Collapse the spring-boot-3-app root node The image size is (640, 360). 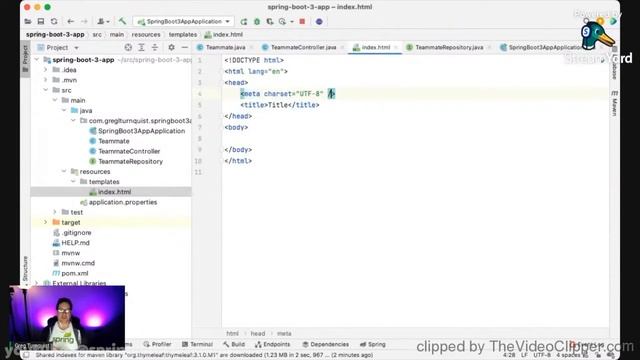[37, 60]
